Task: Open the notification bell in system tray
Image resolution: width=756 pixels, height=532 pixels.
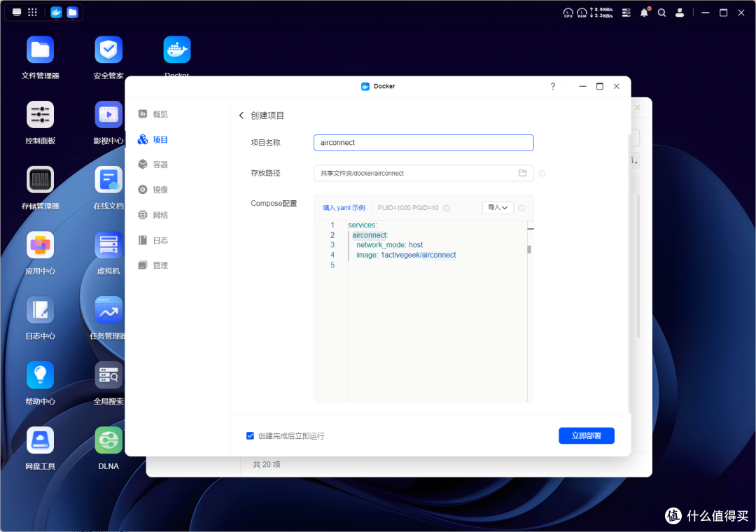Action: (x=644, y=12)
